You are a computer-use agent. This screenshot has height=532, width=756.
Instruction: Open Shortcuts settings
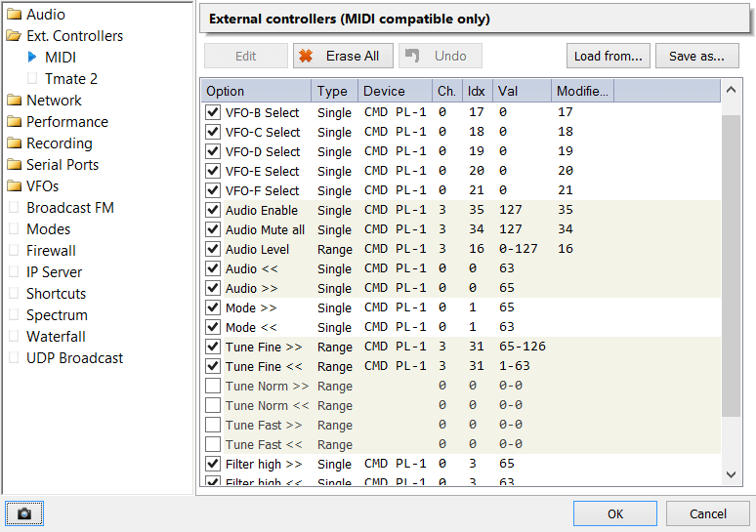tap(56, 294)
